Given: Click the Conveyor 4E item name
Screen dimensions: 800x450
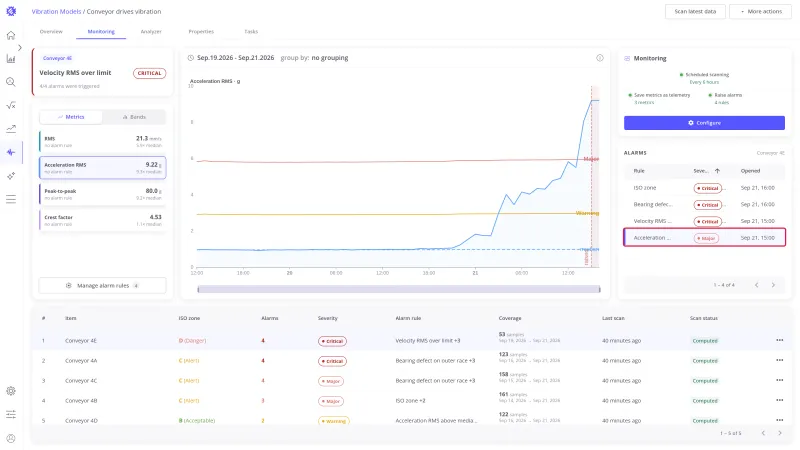Looking at the screenshot, I should coord(81,340).
